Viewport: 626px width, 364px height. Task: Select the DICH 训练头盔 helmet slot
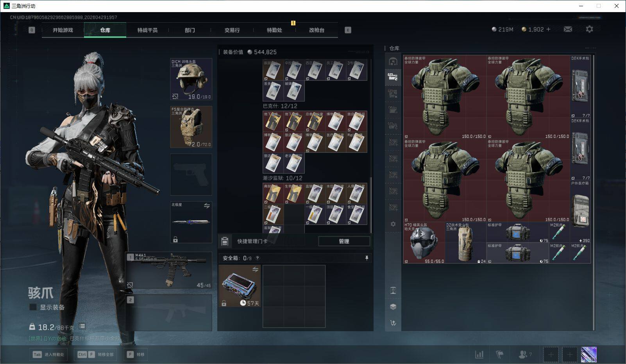coord(191,79)
